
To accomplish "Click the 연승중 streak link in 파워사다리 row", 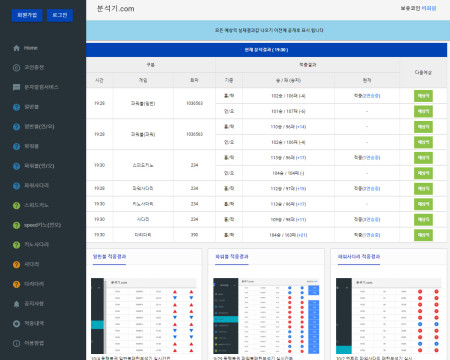I will point(371,189).
